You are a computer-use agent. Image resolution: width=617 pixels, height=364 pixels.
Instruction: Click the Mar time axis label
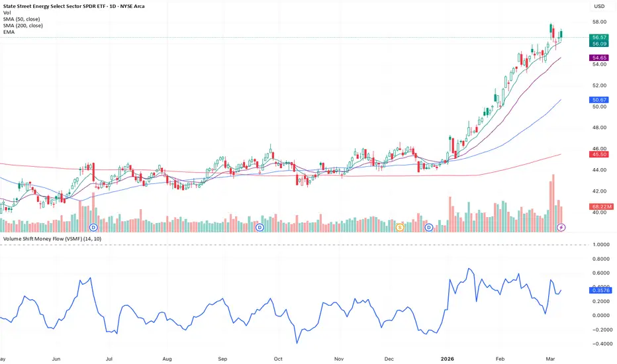click(551, 359)
